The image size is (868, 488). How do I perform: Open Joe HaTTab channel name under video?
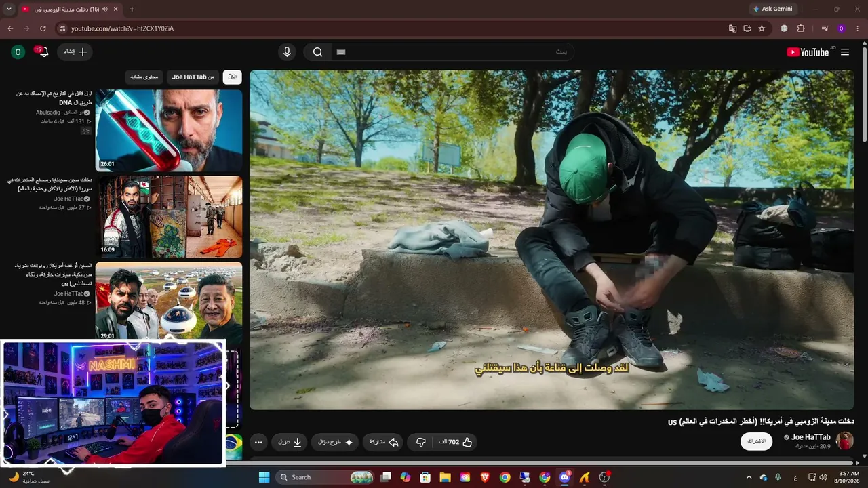(x=810, y=437)
